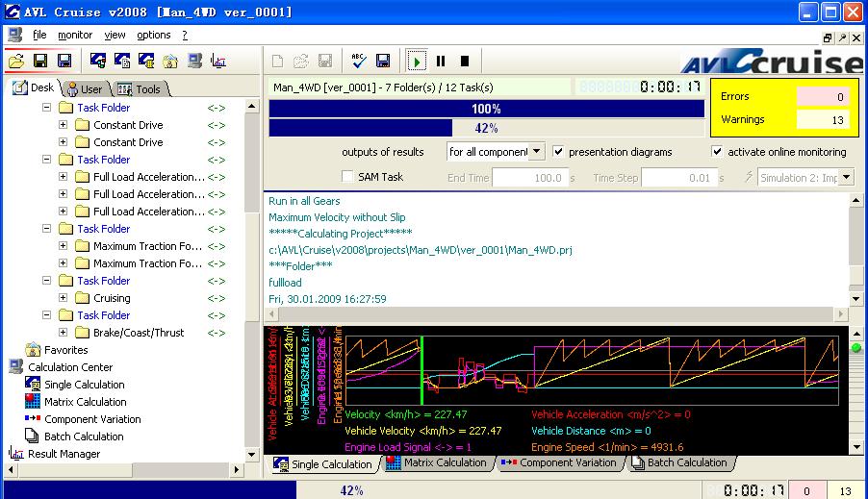Switch to the Tools tab

[140, 89]
